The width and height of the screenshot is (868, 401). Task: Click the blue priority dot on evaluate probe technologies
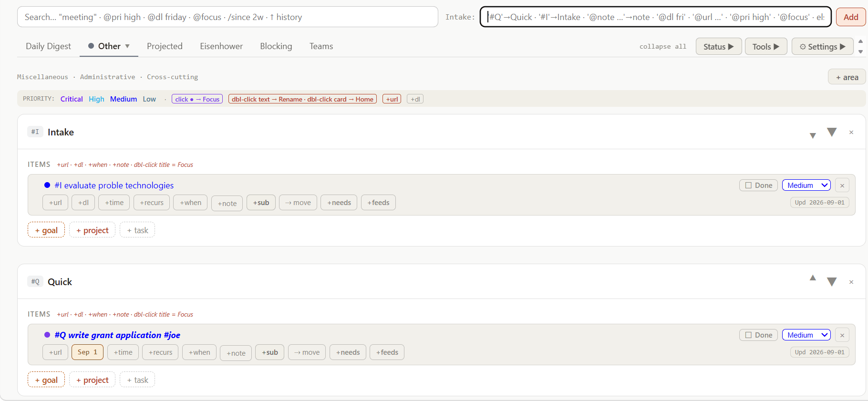point(47,185)
